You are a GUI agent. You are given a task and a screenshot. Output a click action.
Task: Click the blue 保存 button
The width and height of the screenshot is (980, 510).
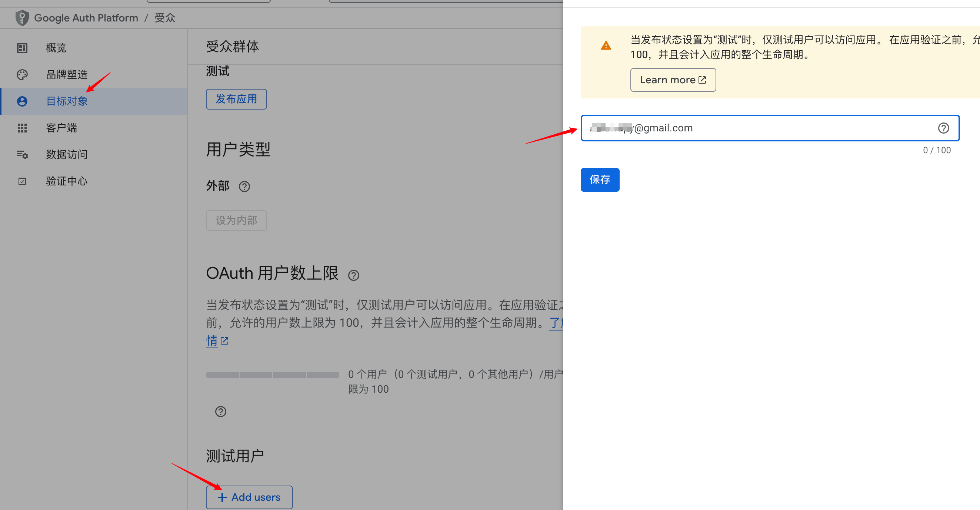tap(600, 180)
